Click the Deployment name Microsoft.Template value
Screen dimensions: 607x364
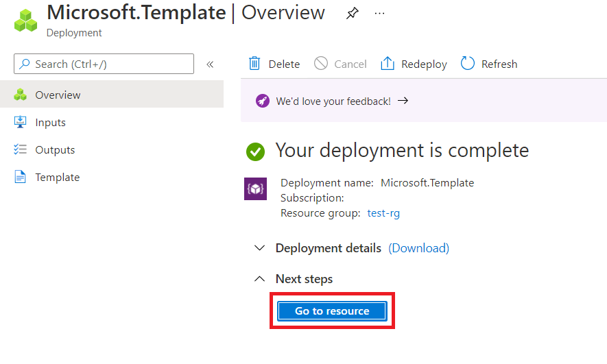pyautogui.click(x=427, y=182)
